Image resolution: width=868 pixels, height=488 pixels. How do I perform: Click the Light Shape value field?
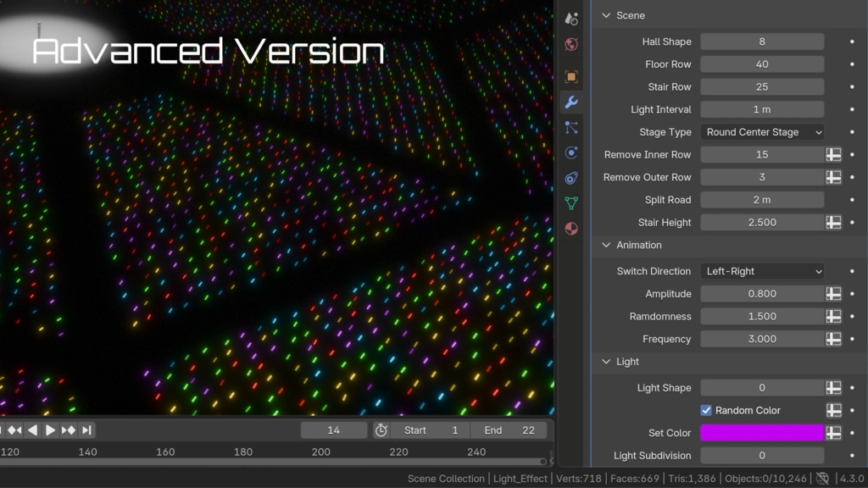(762, 388)
